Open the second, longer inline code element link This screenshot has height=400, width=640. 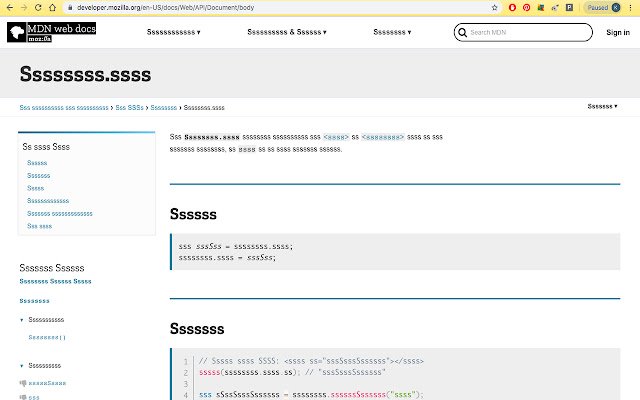tap(383, 137)
